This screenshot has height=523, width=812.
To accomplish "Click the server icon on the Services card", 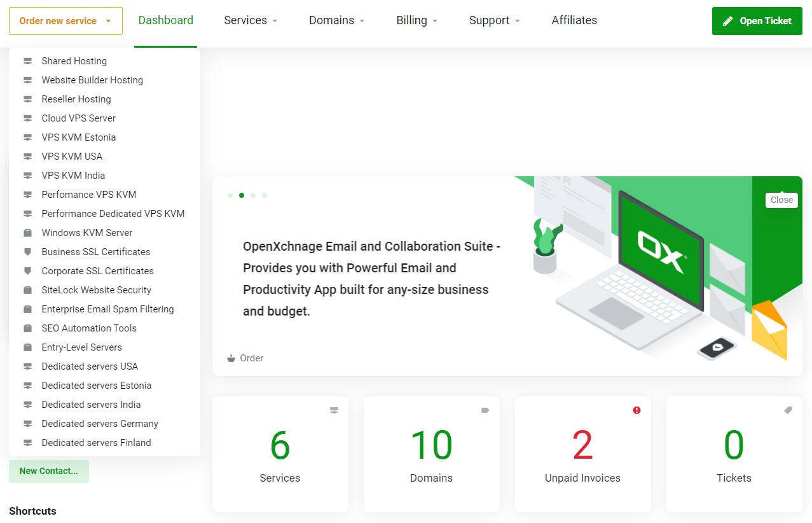I will click(334, 410).
